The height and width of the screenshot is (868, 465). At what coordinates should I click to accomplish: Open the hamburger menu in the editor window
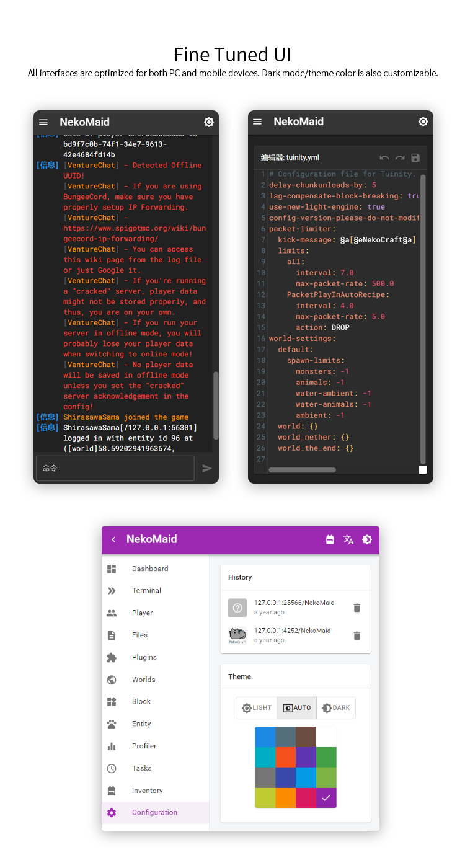pos(257,122)
